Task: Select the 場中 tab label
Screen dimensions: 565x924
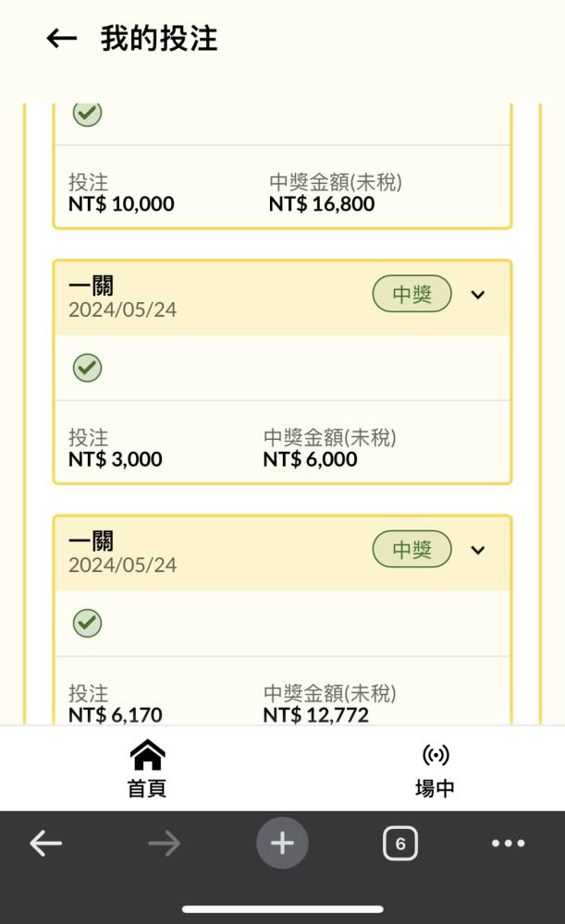Action: 436,788
